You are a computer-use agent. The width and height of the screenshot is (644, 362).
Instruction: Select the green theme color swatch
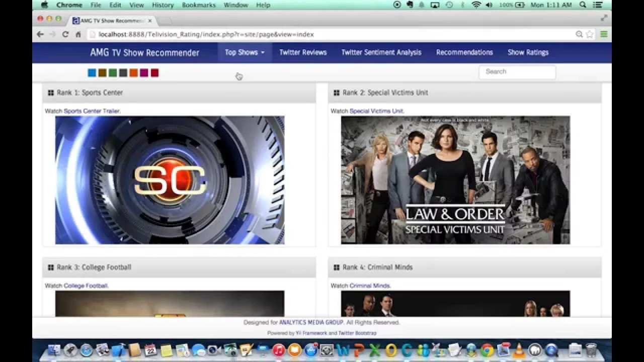[x=113, y=73]
